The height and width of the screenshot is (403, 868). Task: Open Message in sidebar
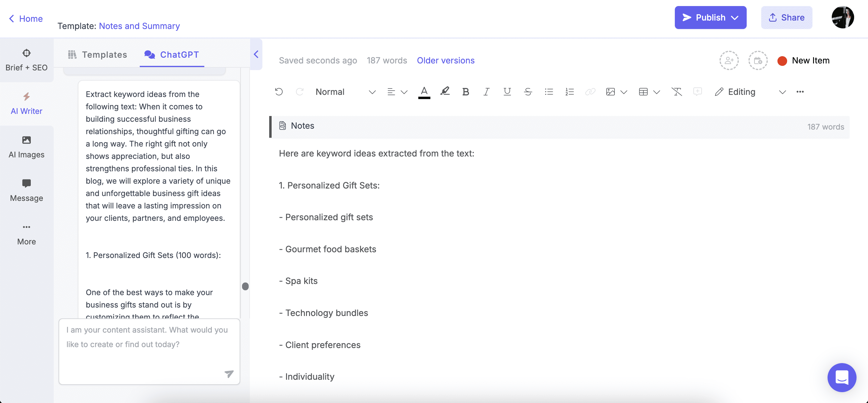(26, 191)
